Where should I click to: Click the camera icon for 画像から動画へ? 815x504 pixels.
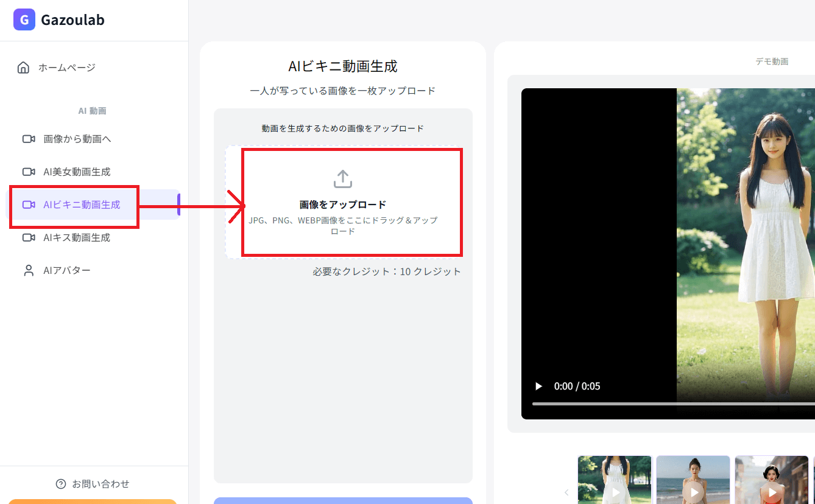click(x=28, y=139)
